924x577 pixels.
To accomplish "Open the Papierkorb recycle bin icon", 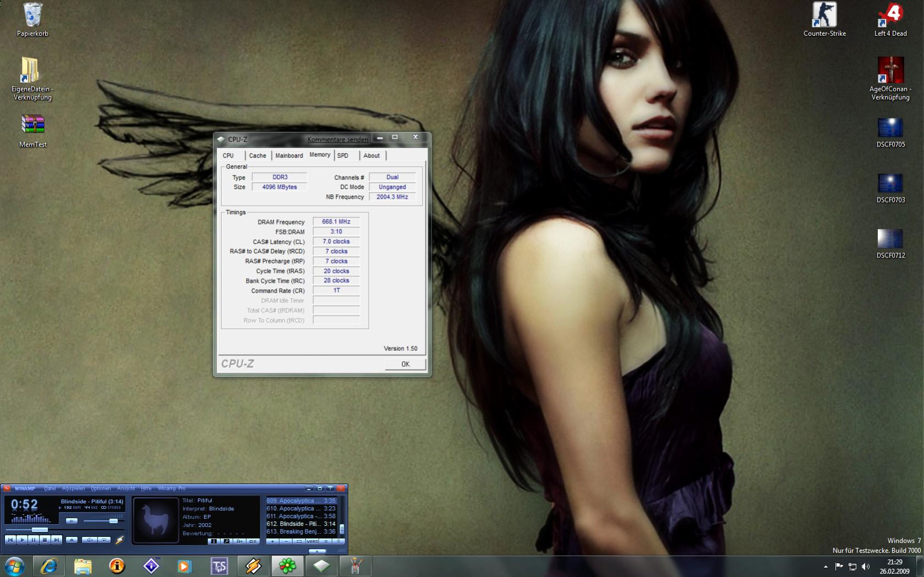I will point(32,20).
